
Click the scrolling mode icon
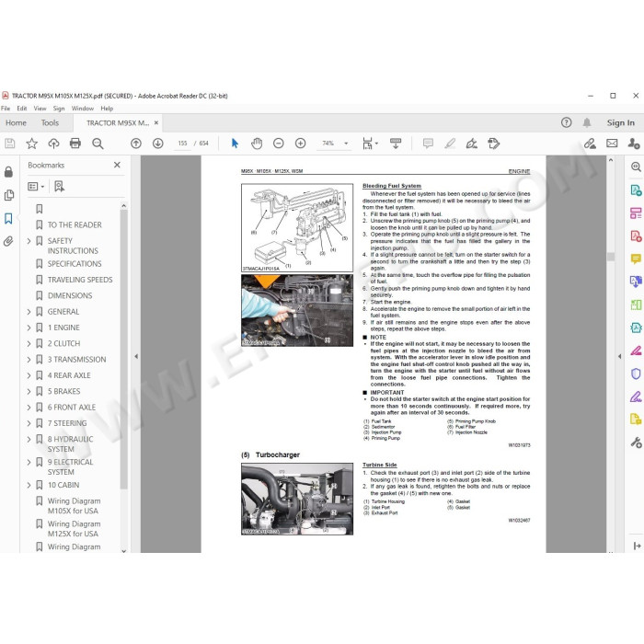[x=396, y=144]
